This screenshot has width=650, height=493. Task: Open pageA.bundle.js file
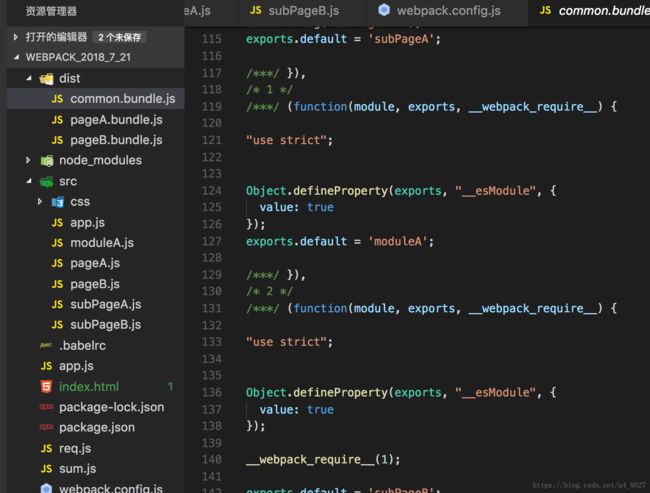click(x=116, y=119)
